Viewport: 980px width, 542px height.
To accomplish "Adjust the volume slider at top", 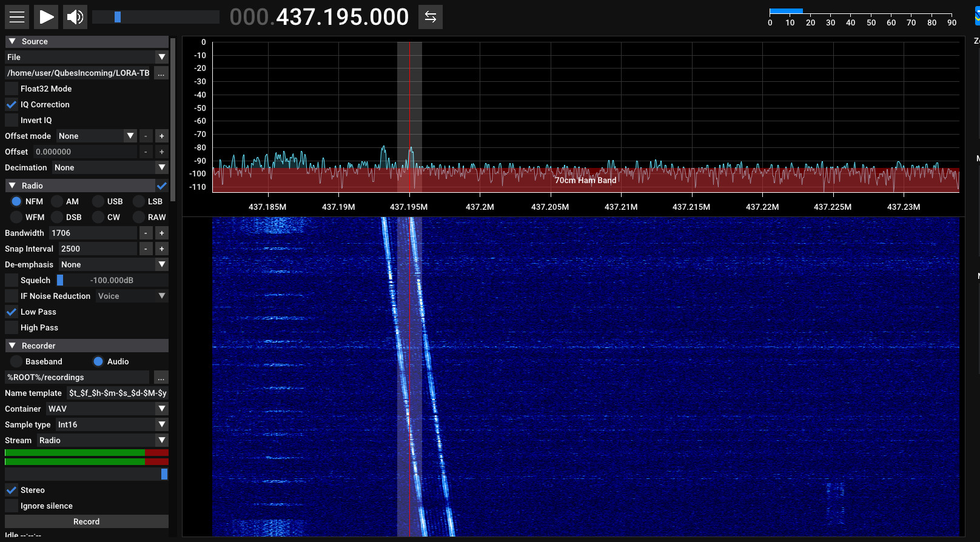I will (x=155, y=17).
